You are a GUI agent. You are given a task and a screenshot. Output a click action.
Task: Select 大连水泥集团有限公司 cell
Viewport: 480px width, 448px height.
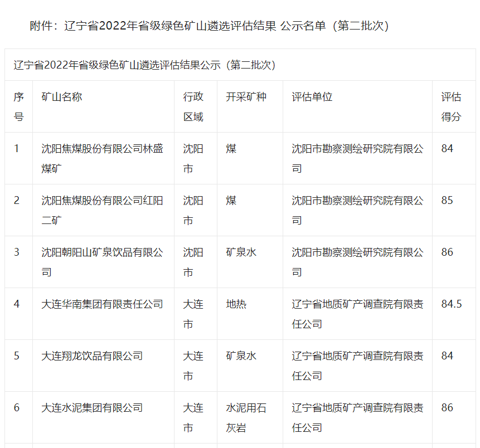tap(93, 408)
